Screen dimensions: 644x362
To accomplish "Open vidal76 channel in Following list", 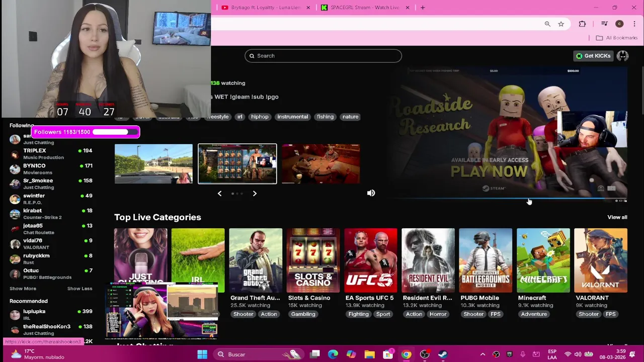I will coord(50,244).
